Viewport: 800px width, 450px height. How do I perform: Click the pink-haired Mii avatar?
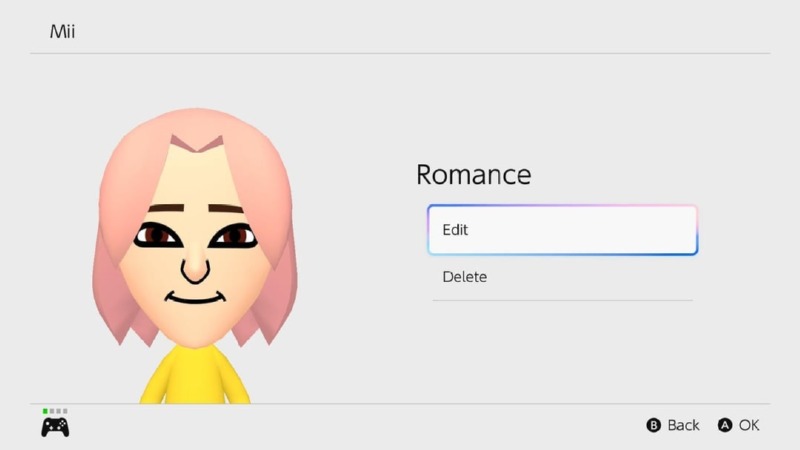(x=195, y=255)
